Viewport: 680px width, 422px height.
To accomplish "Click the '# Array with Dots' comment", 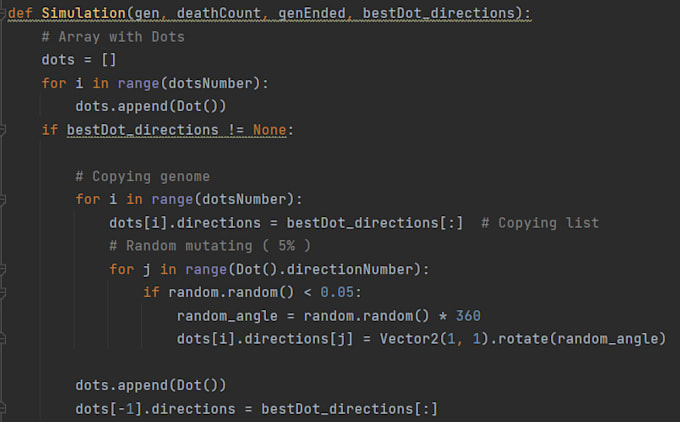I will [113, 36].
